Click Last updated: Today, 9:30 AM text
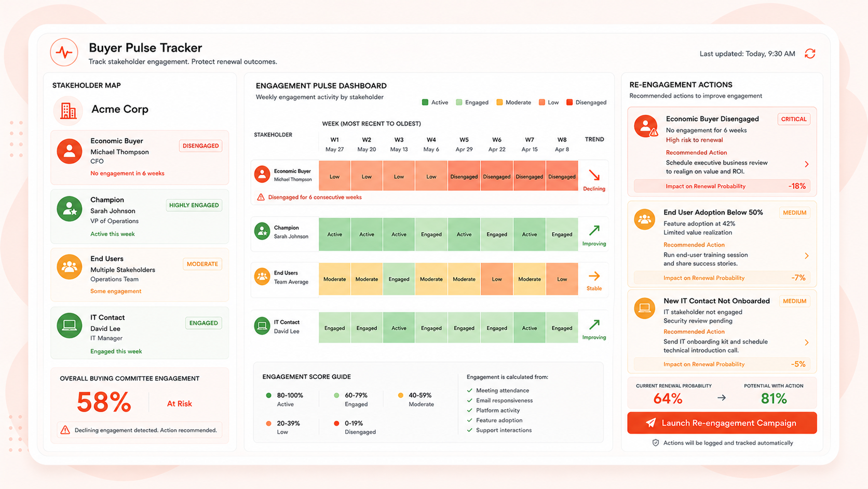 [x=747, y=54]
